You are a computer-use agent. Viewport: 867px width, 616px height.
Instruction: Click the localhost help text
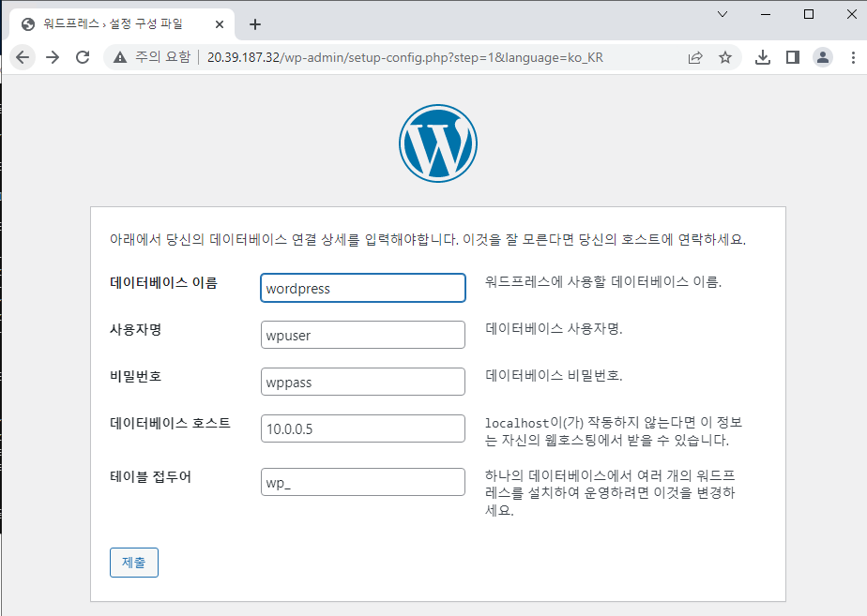pyautogui.click(x=614, y=431)
